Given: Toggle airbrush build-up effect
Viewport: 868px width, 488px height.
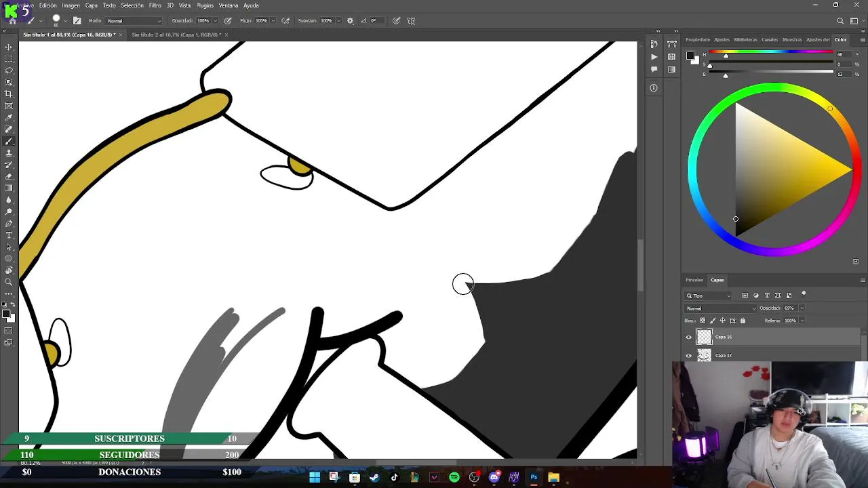Looking at the screenshot, I should [x=285, y=21].
